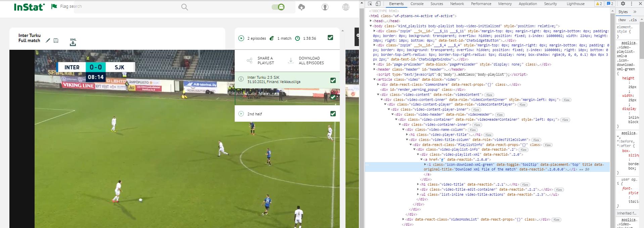Click the match icon next to 1 match

click(272, 38)
